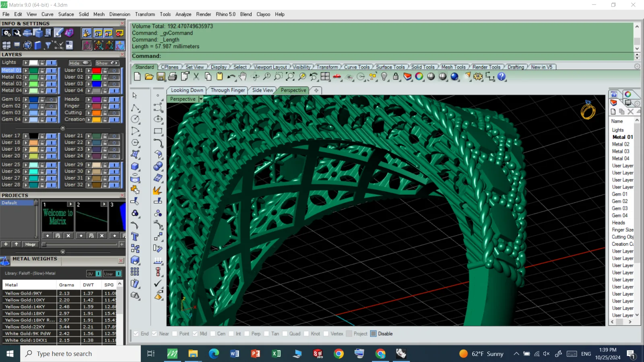Toggle visibility of User 01 layer
The height and width of the screenshot is (362, 644).
click(115, 70)
